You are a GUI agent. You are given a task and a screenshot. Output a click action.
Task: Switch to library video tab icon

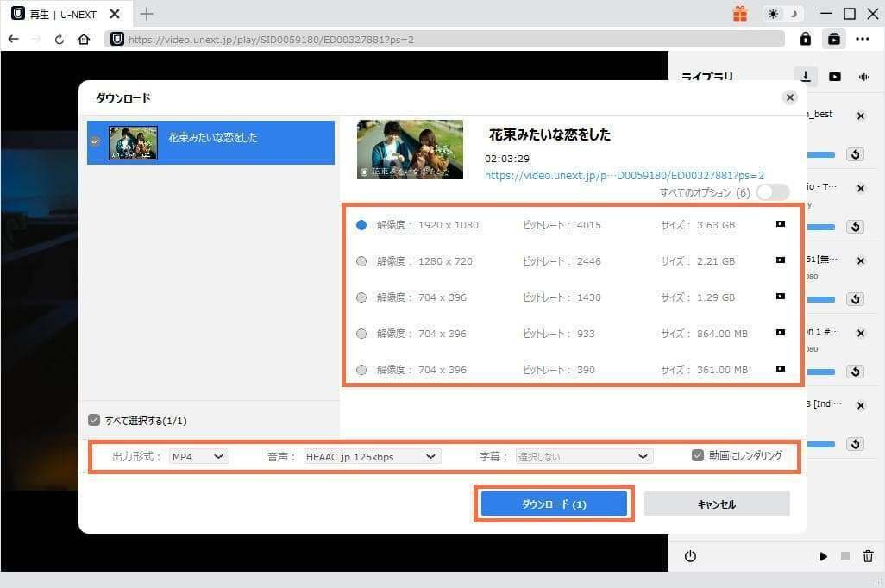tap(835, 77)
